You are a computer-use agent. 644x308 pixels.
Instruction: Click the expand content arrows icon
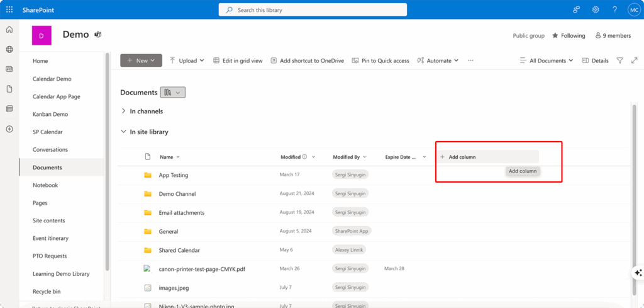[x=634, y=60]
